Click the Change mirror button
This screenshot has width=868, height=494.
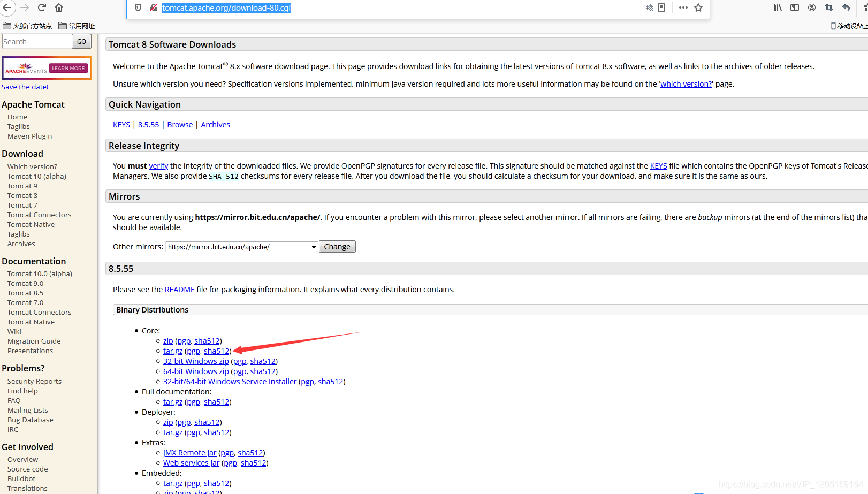pos(337,247)
